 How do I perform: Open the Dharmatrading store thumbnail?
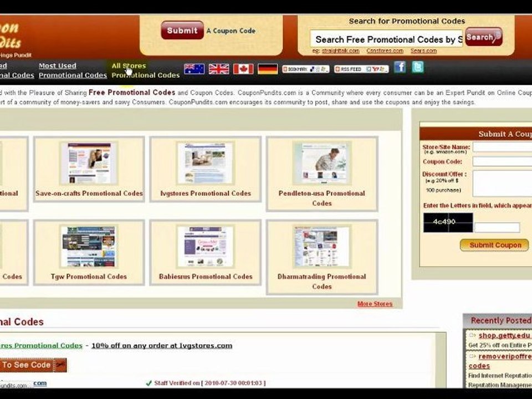321,246
